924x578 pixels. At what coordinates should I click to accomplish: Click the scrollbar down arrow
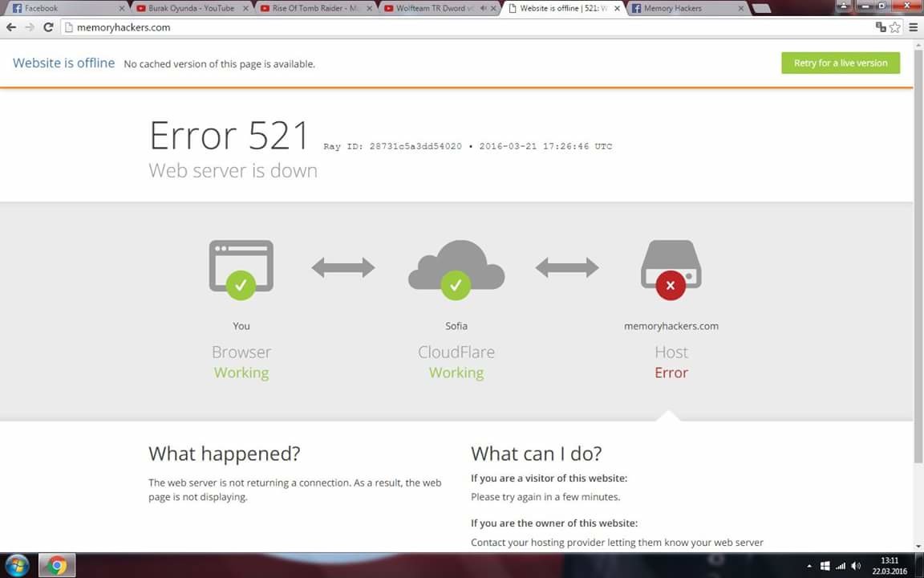918,547
